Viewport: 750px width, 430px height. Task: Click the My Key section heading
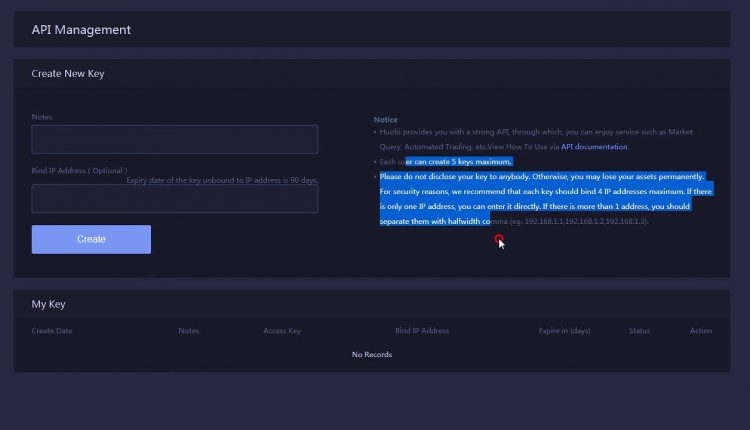tap(48, 304)
